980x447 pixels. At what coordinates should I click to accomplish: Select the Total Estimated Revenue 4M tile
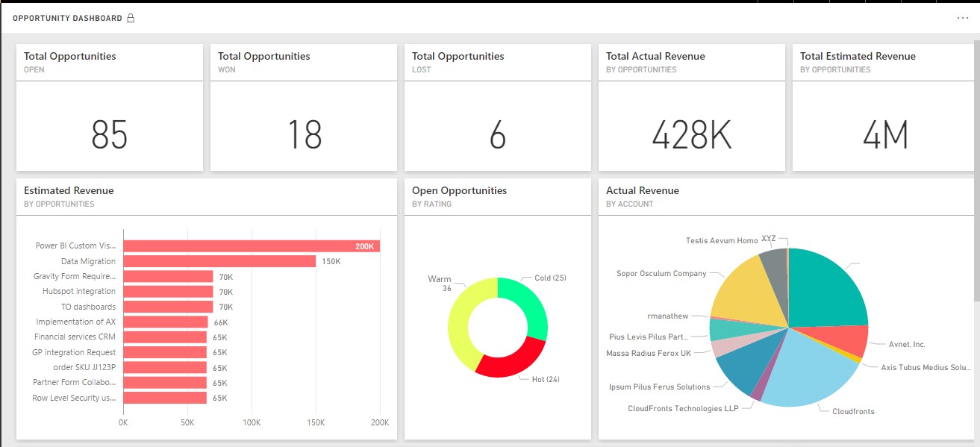pos(885,135)
